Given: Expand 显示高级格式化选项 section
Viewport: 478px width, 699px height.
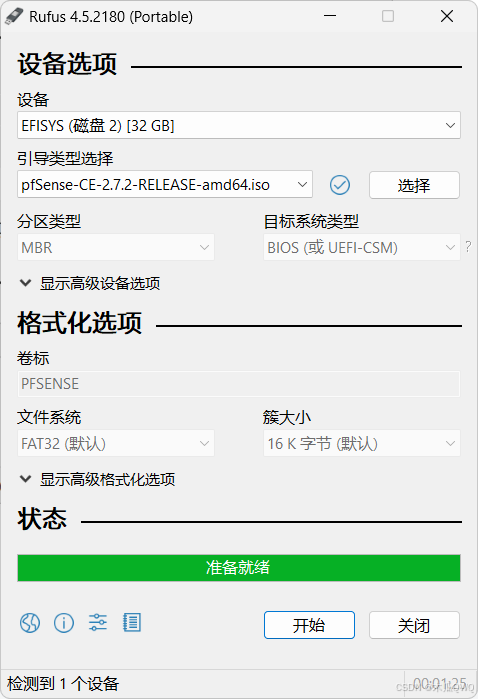Looking at the screenshot, I should pos(98,479).
